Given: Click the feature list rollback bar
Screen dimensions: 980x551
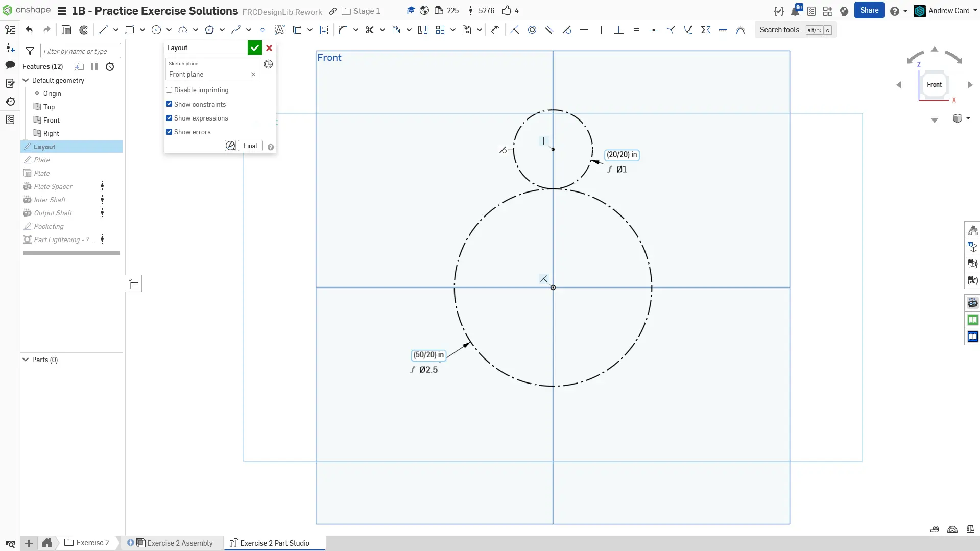Looking at the screenshot, I should click(x=71, y=253).
